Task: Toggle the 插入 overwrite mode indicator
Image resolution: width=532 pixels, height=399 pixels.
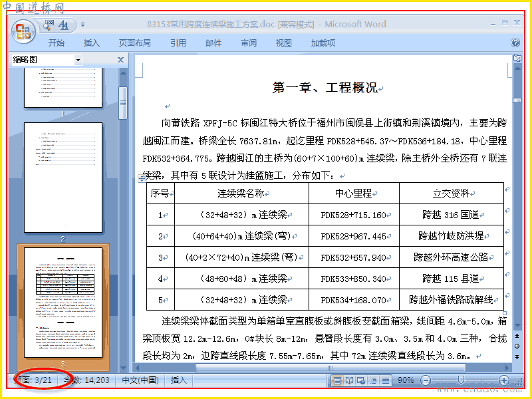Action: click(179, 380)
